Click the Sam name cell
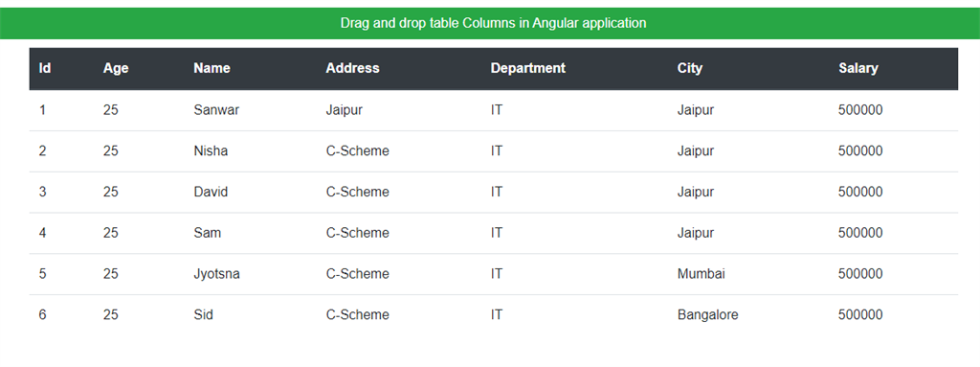Screen dimensions: 980x367 [x=208, y=233]
